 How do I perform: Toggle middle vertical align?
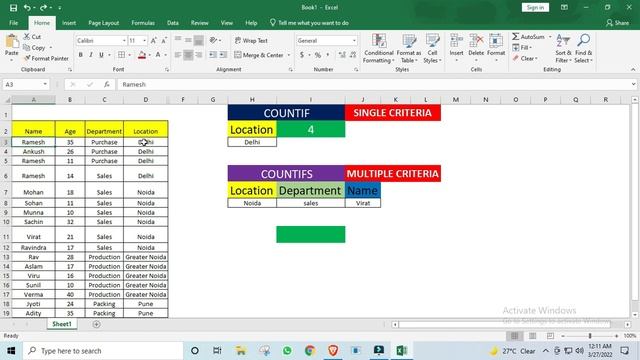tap(188, 40)
